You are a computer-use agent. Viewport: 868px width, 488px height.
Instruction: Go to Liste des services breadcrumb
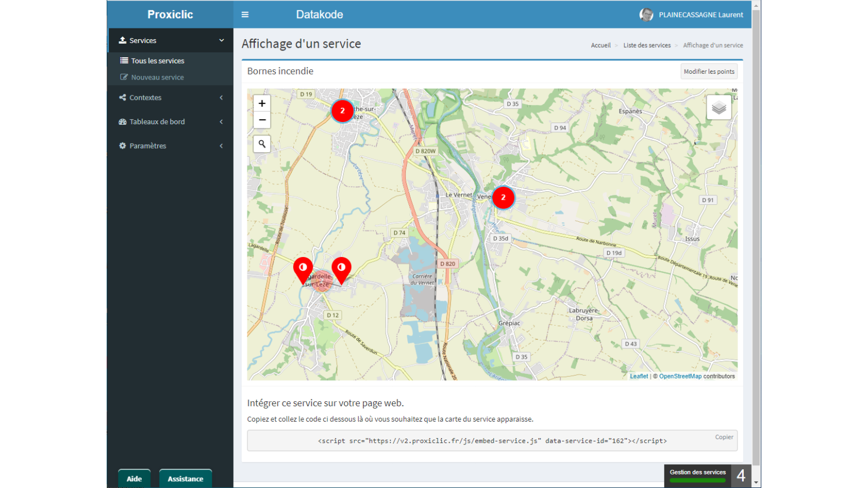(x=647, y=45)
